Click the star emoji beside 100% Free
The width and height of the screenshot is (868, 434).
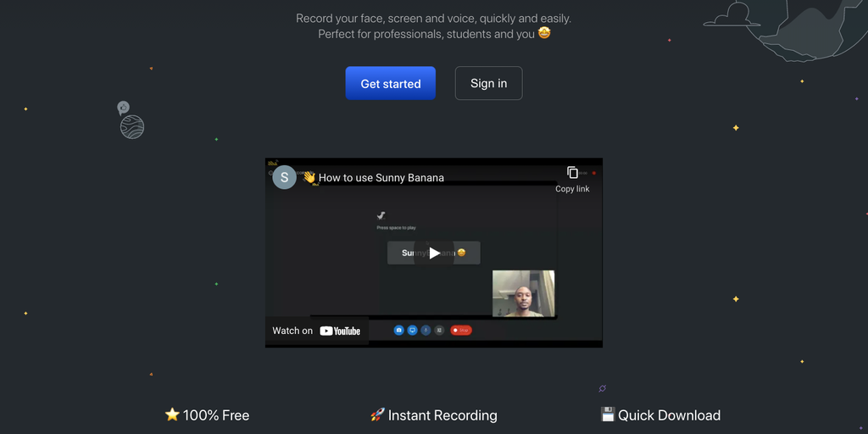pos(172,415)
